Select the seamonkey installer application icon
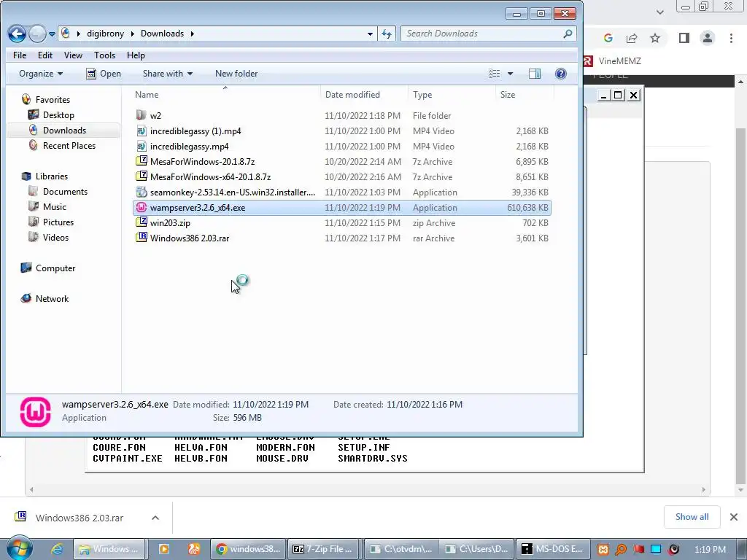Screen dimensions: 747x560 pos(141,192)
